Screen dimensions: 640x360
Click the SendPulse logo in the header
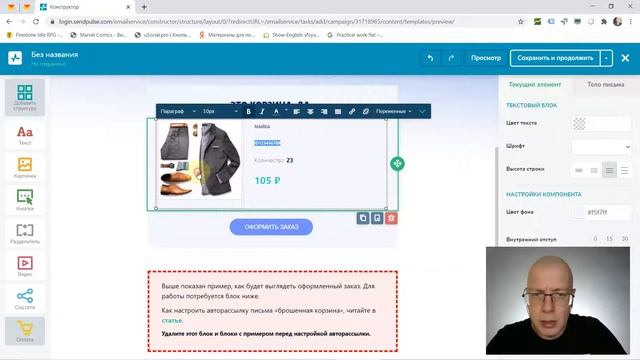[x=15, y=58]
